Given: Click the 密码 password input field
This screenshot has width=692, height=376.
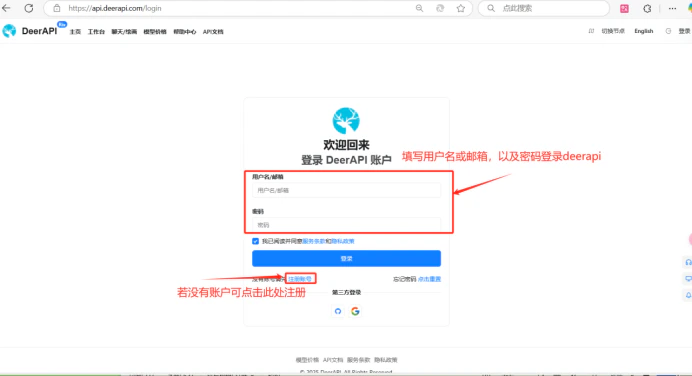Looking at the screenshot, I should click(346, 225).
